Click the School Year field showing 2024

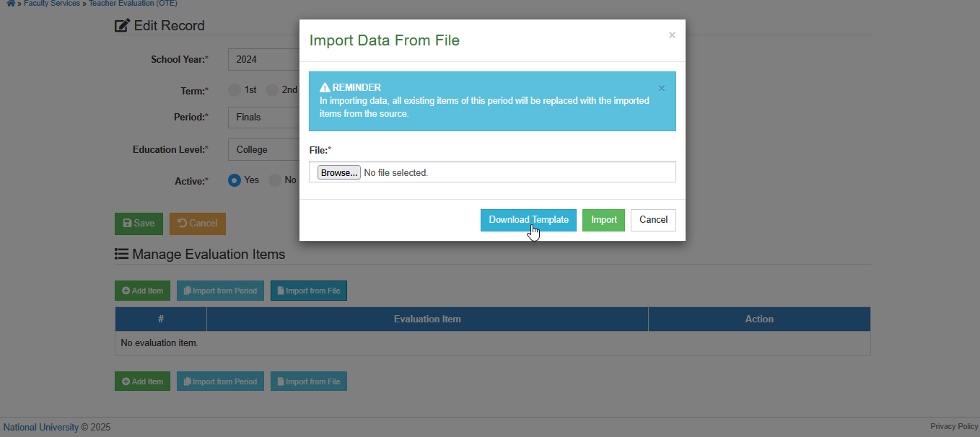[x=264, y=59]
